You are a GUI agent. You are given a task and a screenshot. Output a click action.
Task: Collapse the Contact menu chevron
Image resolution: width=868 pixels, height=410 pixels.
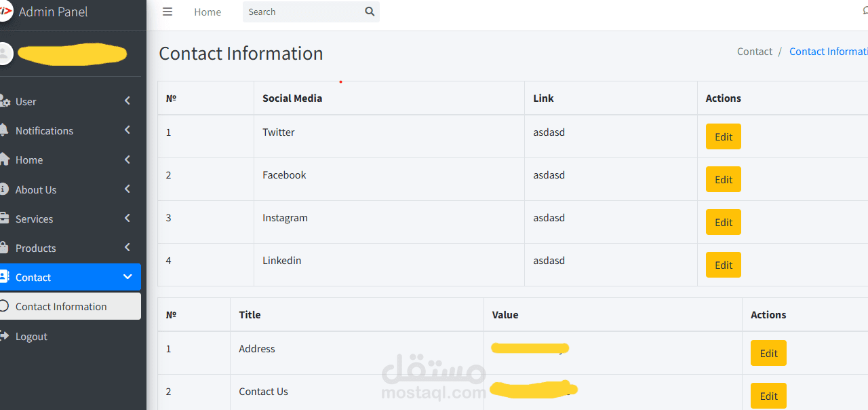(127, 277)
